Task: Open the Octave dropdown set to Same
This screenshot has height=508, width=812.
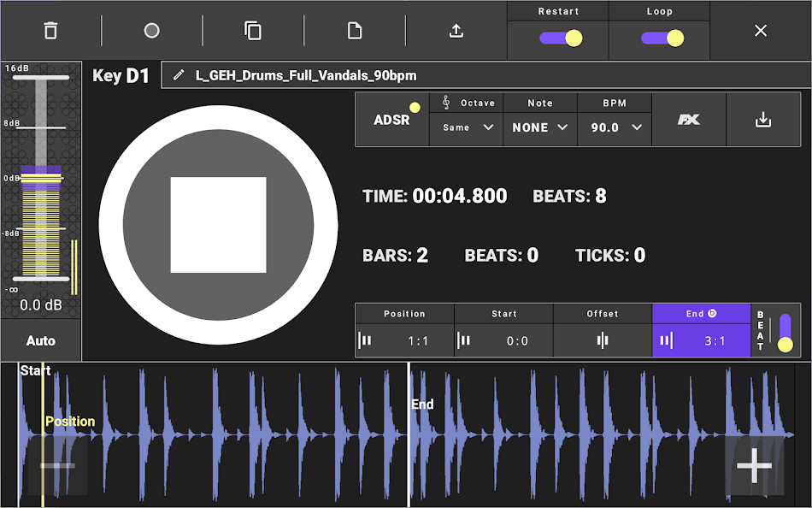Action: [466, 127]
